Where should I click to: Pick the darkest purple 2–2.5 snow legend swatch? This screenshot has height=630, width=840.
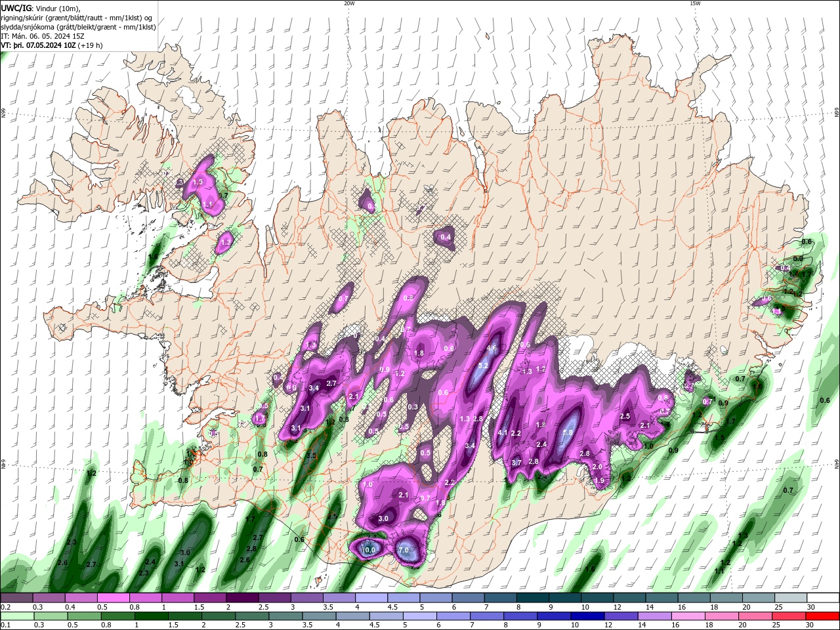[x=242, y=598]
